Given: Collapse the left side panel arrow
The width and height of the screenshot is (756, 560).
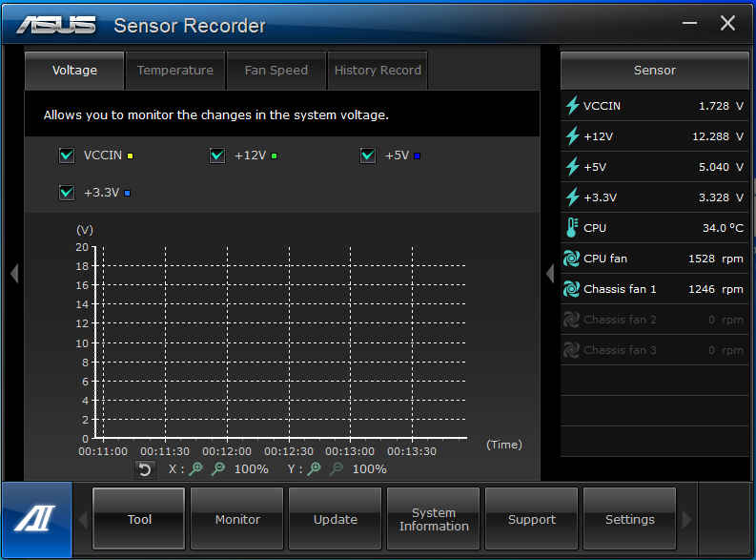Looking at the screenshot, I should tap(14, 274).
